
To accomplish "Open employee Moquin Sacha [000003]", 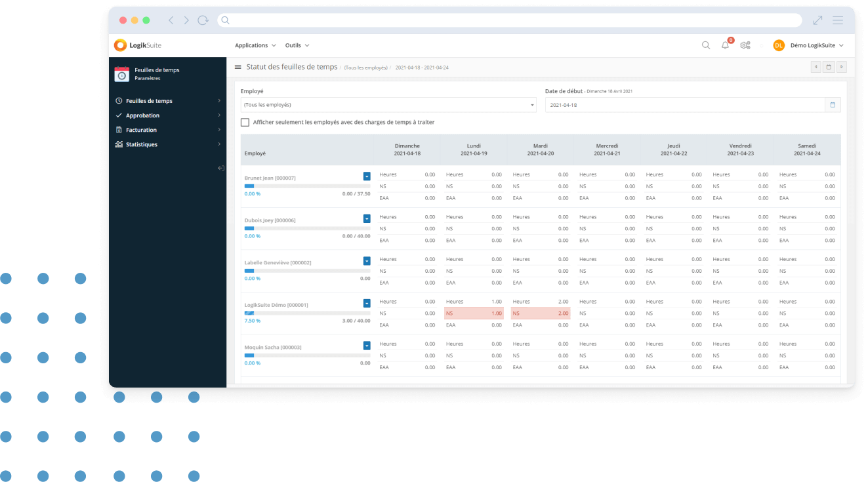I will point(273,347).
